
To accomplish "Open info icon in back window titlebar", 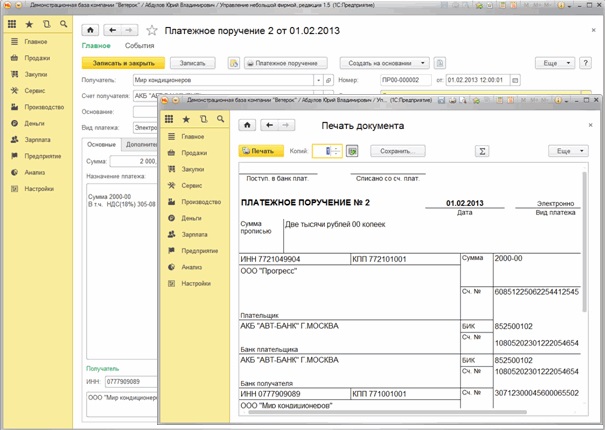I will click(x=561, y=5).
